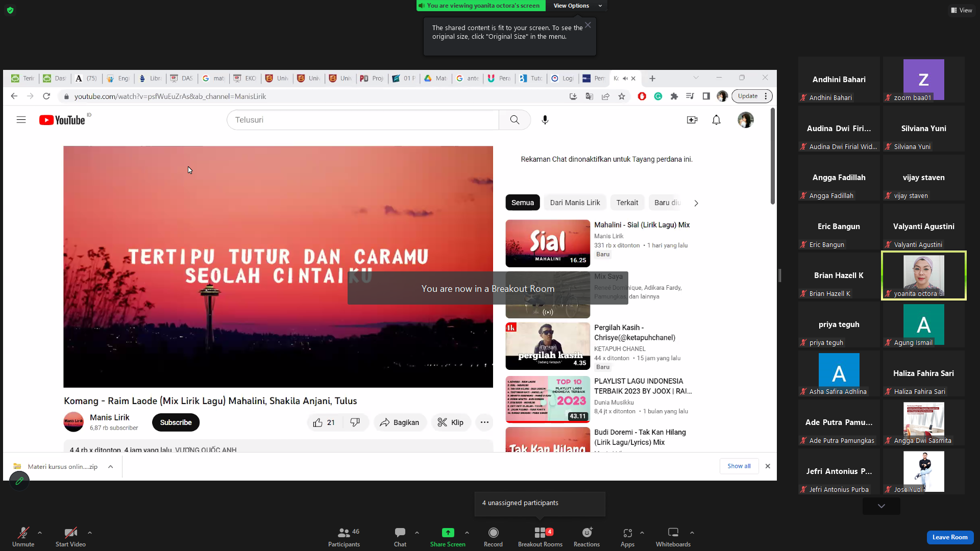Click the green Share Screen icon
This screenshot has height=551, width=980.
pos(448,533)
